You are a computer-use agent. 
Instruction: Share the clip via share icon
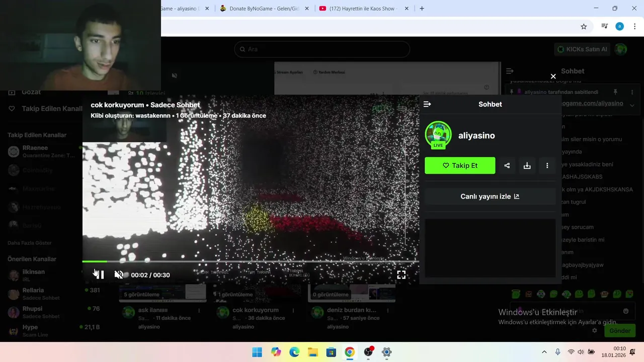click(507, 165)
